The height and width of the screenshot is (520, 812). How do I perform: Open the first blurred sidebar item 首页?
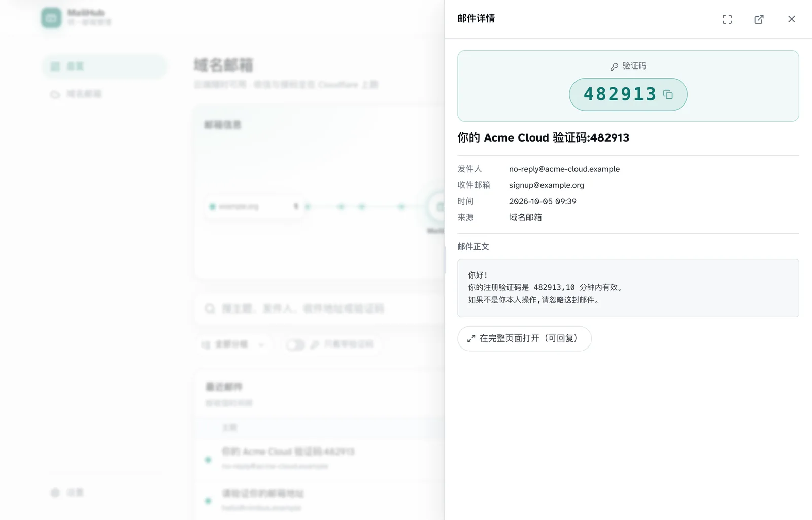(105, 66)
